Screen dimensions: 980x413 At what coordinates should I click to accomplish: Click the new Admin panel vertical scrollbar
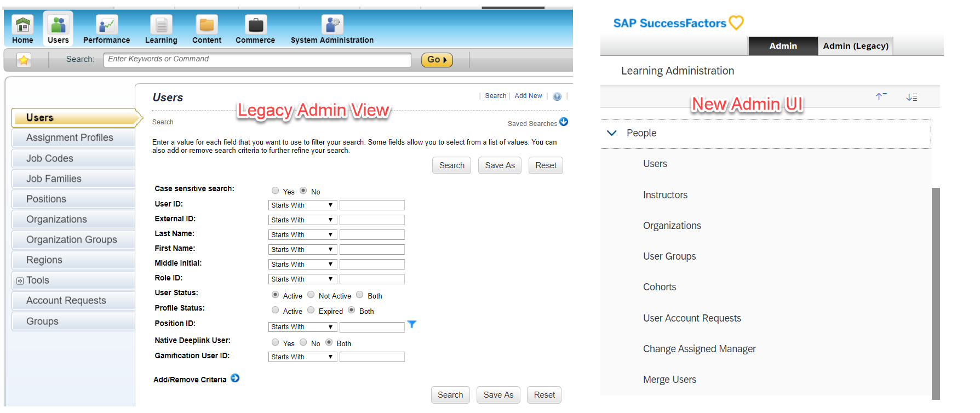point(936,294)
